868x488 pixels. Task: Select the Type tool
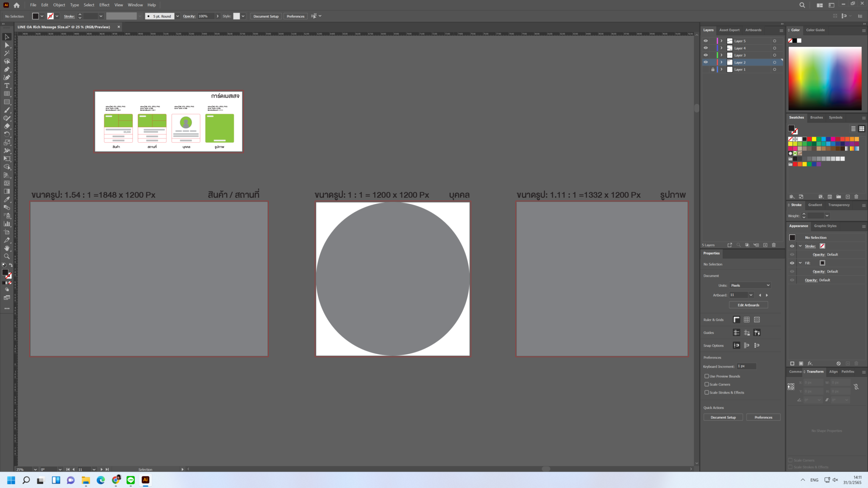pos(7,86)
